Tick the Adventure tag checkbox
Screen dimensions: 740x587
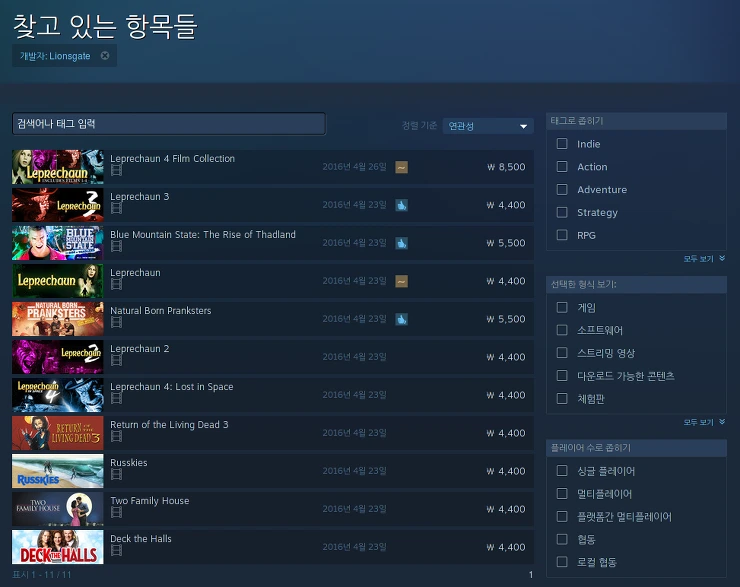(x=562, y=189)
